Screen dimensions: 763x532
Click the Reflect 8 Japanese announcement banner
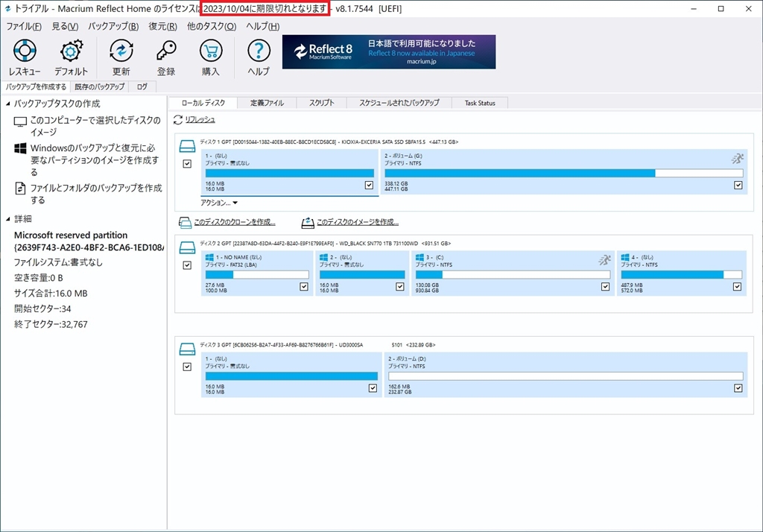pyautogui.click(x=388, y=52)
